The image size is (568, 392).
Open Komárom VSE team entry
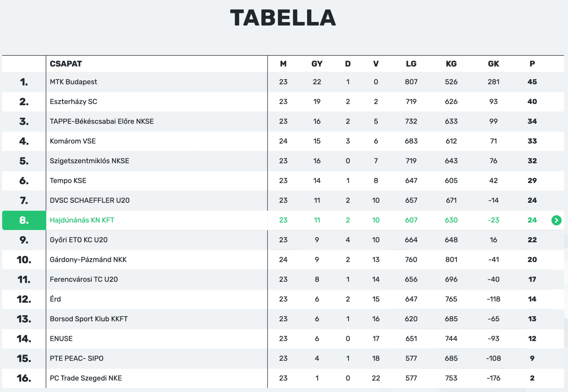73,141
